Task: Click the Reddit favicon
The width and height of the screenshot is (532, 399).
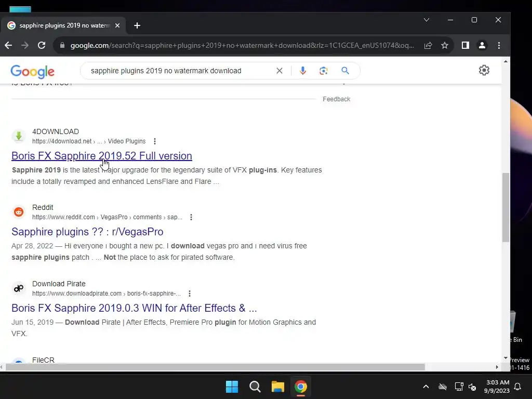Action: [19, 212]
